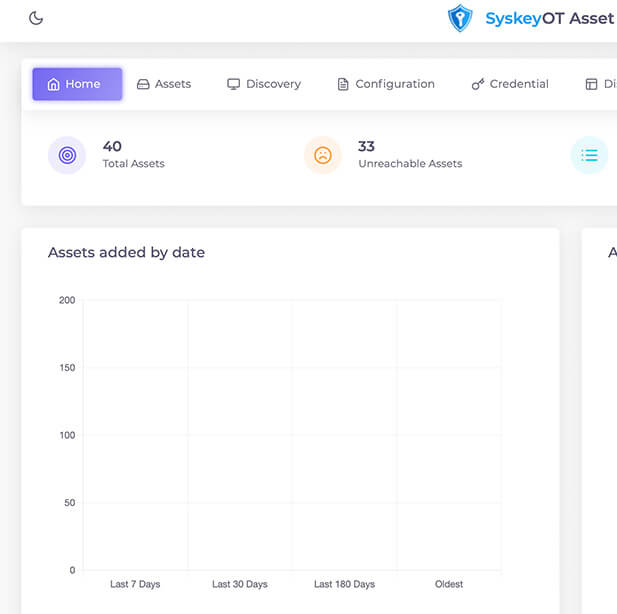Screen dimensions: 617x614
Task: Click the orange sad-face Unreachable Assets icon
Action: coord(323,155)
